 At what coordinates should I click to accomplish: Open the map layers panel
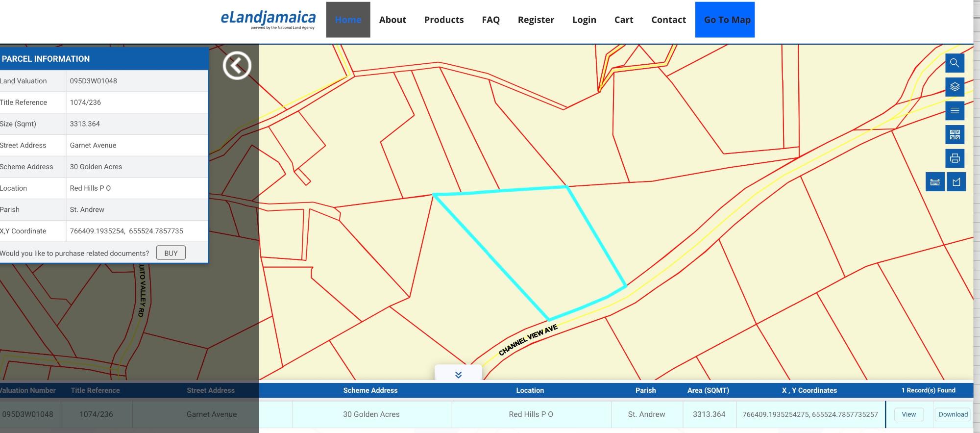[x=955, y=87]
